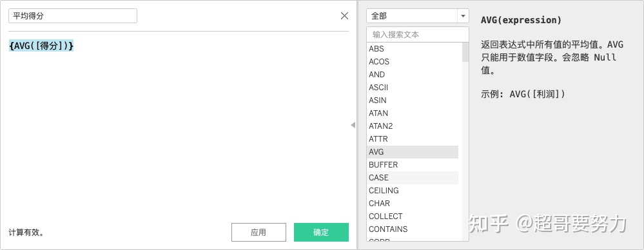Select the ATTR function
Image resolution: width=644 pixels, height=250 pixels.
click(x=413, y=139)
